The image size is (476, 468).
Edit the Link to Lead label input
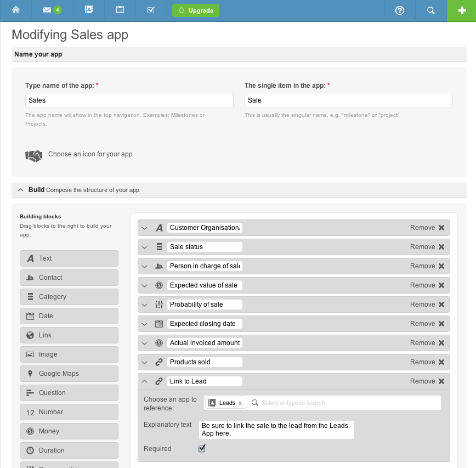(x=205, y=381)
